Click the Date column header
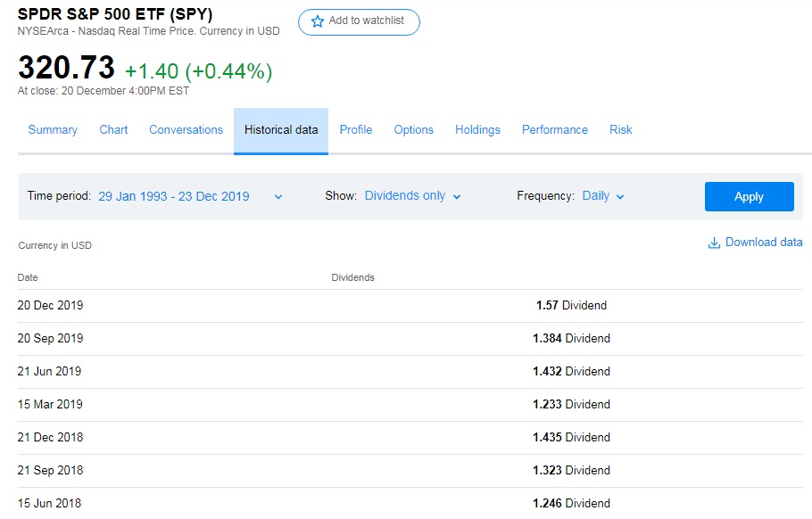 click(x=28, y=277)
